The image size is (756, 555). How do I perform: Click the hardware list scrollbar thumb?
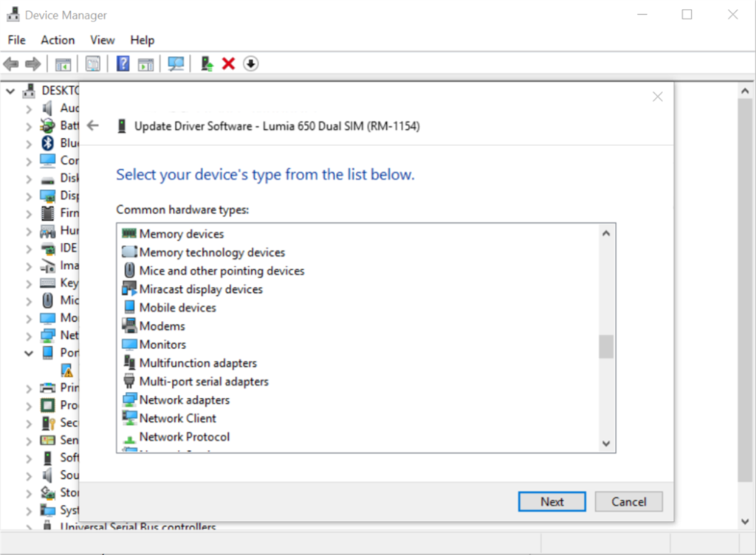point(606,346)
